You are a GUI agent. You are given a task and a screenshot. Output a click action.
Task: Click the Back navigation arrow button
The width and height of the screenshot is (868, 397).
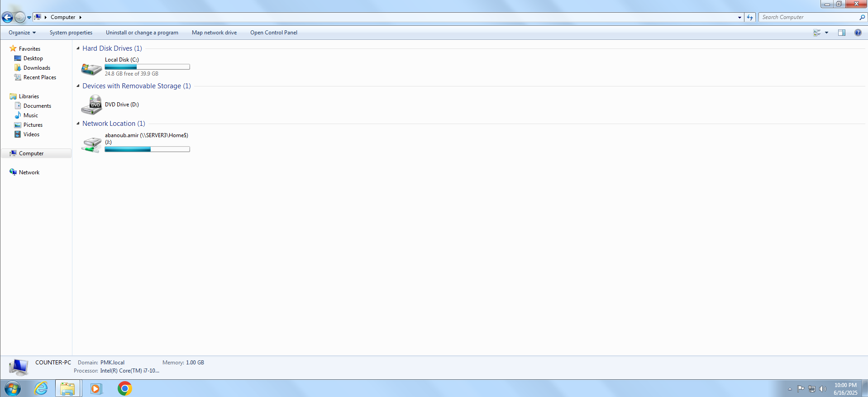click(x=8, y=18)
